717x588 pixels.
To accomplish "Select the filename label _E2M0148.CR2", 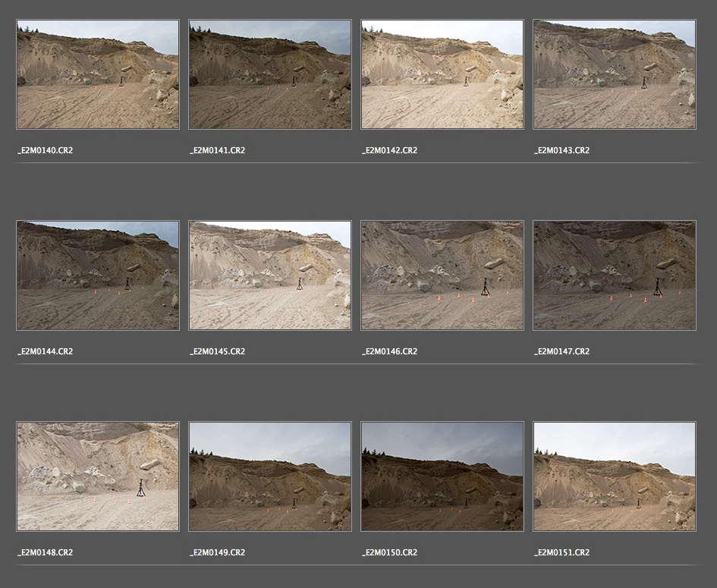I will click(x=46, y=552).
